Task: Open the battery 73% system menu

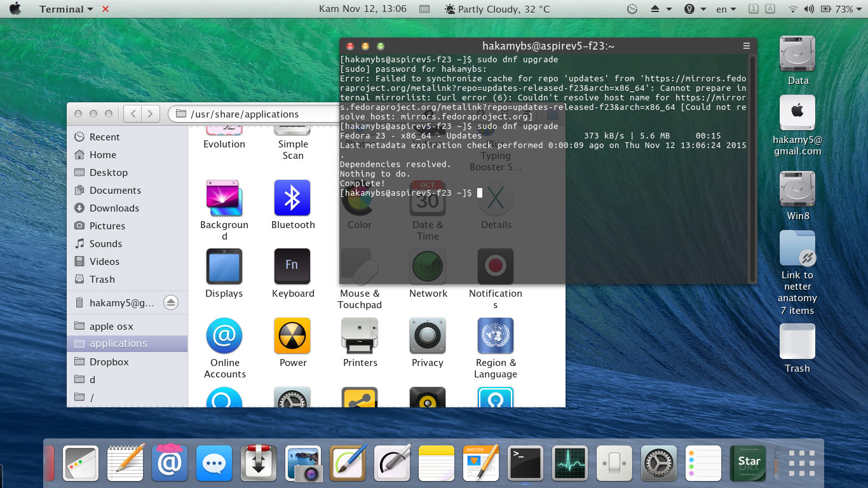Action: (x=841, y=9)
